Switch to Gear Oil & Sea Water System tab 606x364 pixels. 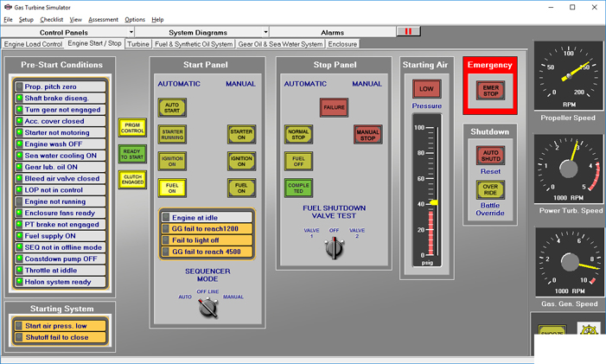(x=280, y=44)
